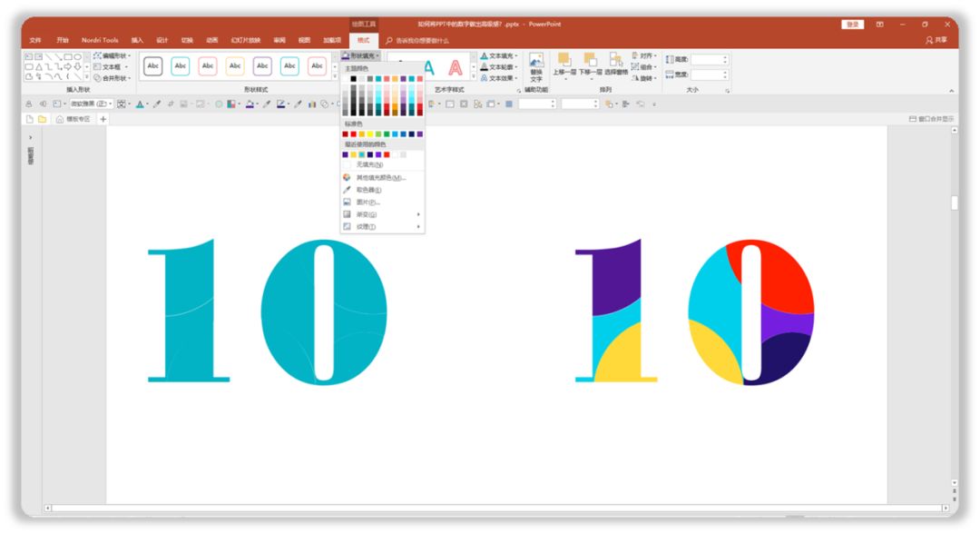The height and width of the screenshot is (534, 980).
Task: Click the 共享 (Share) button
Action: (x=936, y=40)
